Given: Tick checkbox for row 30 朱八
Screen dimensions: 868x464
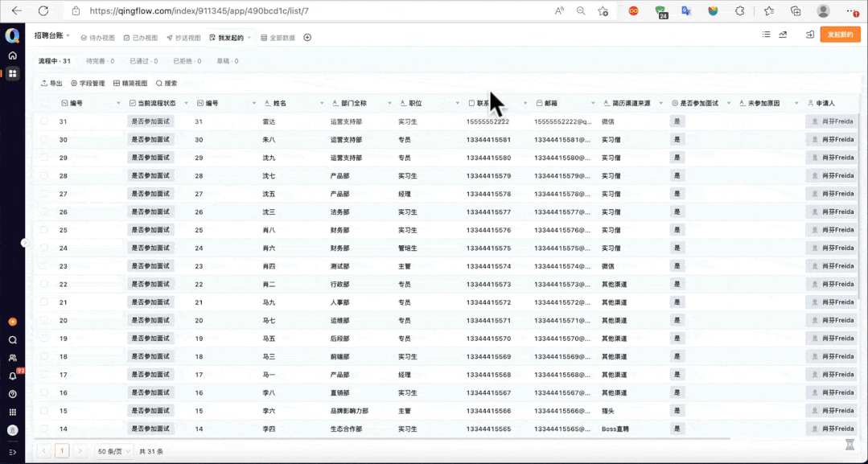Looking at the screenshot, I should pyautogui.click(x=44, y=140).
